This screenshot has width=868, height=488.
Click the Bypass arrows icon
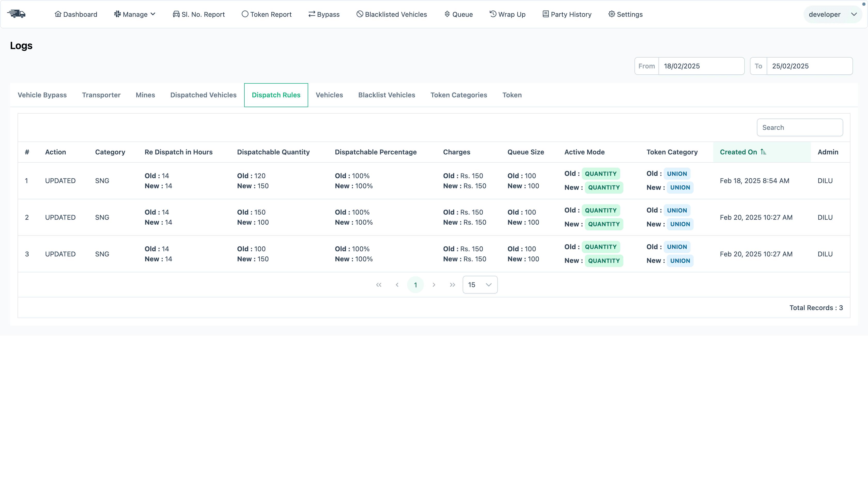pos(311,14)
